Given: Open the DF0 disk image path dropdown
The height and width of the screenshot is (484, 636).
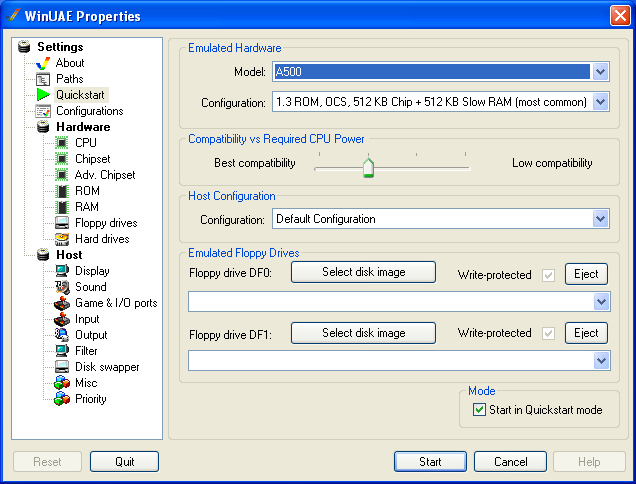Looking at the screenshot, I should [x=602, y=302].
